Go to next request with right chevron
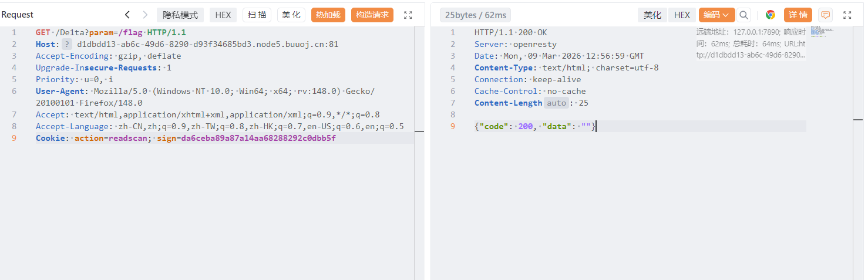 click(145, 15)
